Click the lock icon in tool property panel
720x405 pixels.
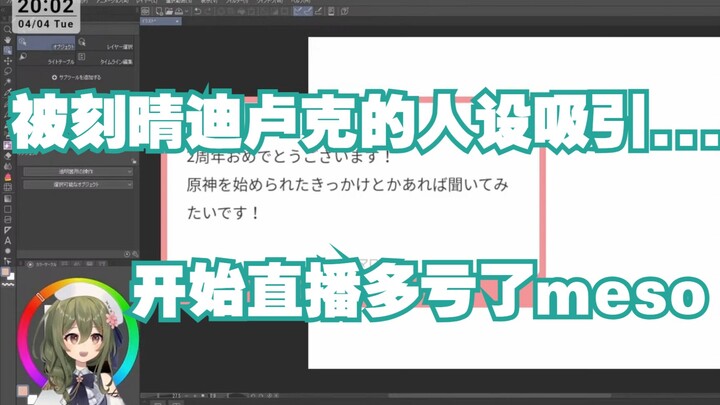click(134, 161)
